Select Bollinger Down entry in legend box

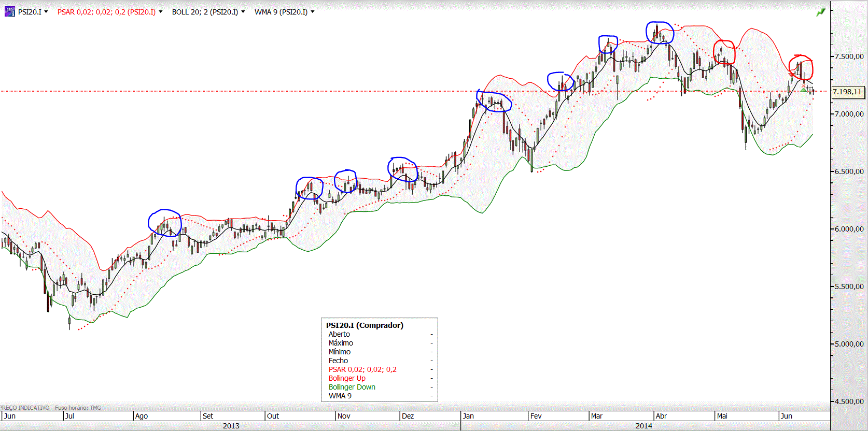352,387
